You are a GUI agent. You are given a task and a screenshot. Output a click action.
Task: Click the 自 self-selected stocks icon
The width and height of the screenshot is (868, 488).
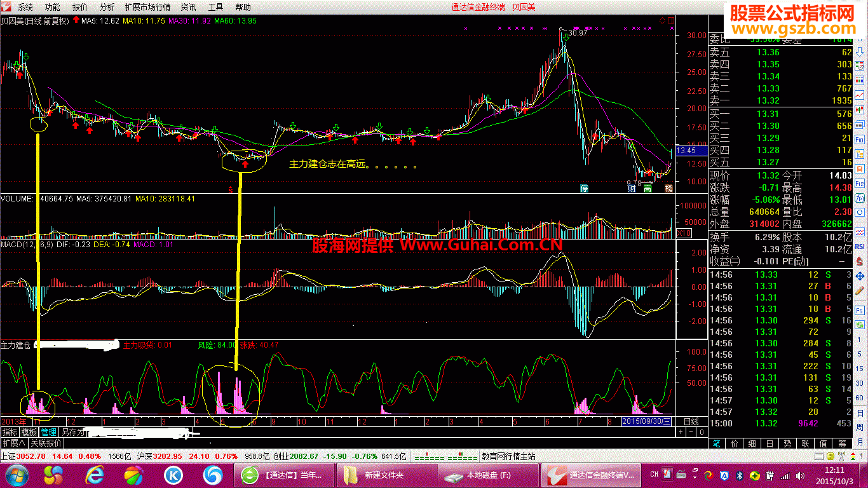point(859,168)
